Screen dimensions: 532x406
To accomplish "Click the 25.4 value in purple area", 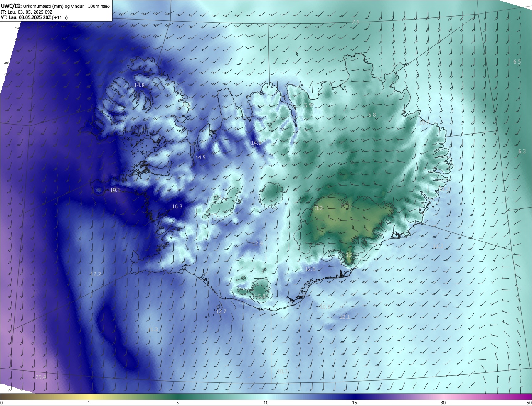I will coord(41,377).
